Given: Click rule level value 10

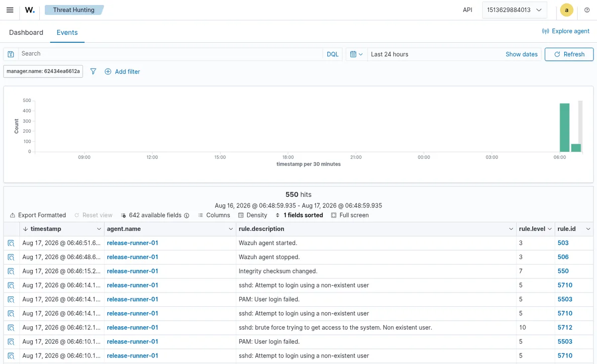Looking at the screenshot, I should click(x=522, y=328).
